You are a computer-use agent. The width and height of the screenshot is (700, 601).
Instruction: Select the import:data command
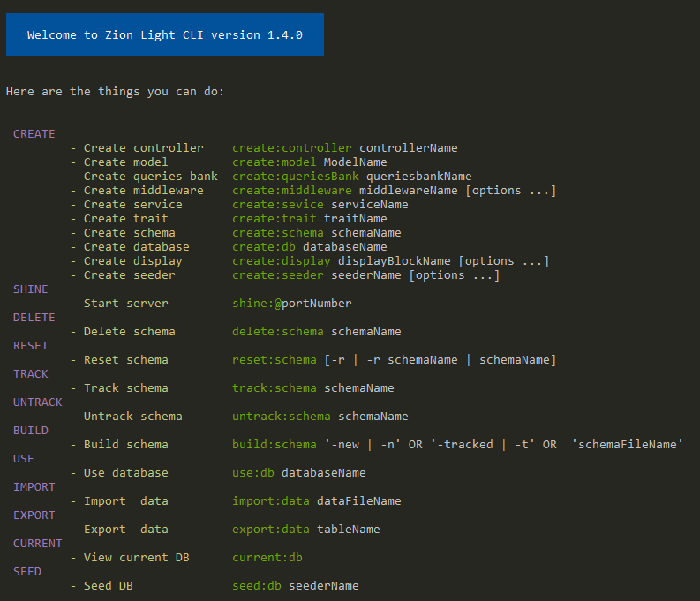[270, 501]
